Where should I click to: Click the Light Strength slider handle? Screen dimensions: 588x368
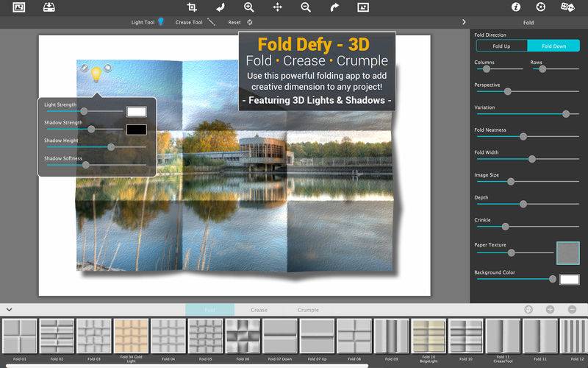point(84,111)
